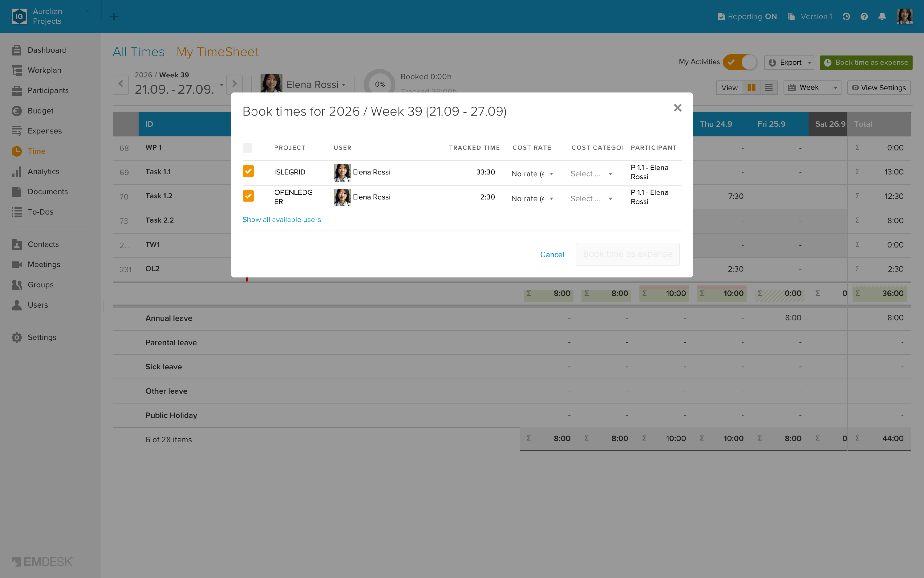Switch to list view layout icon
The height and width of the screenshot is (578, 924).
click(768, 88)
